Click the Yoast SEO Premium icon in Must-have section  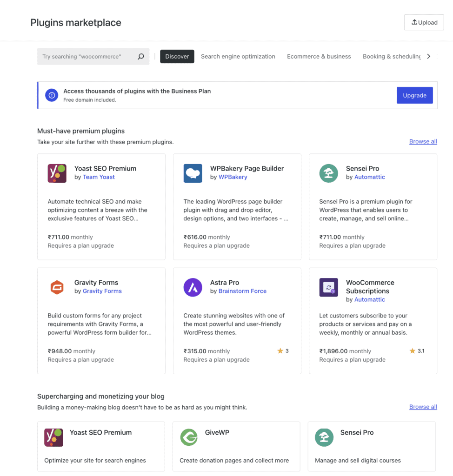pos(57,173)
